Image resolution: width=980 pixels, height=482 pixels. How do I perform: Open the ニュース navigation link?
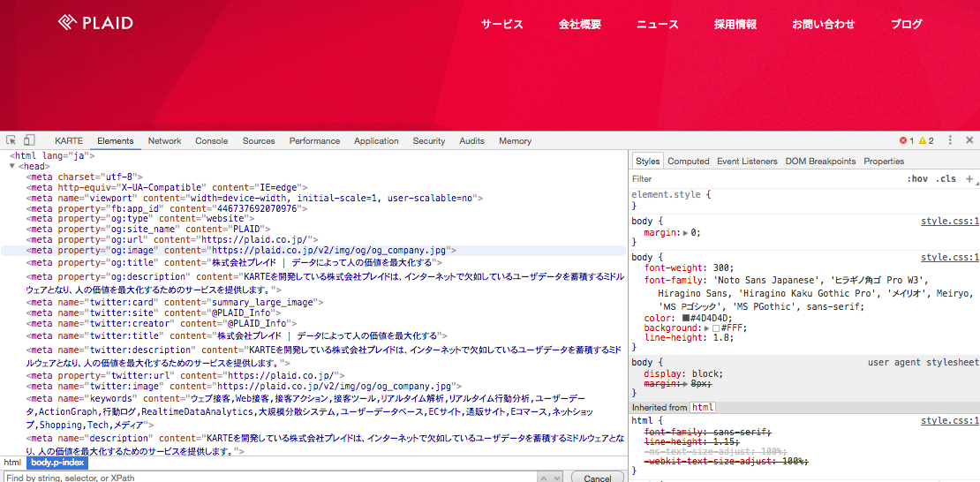pos(658,25)
